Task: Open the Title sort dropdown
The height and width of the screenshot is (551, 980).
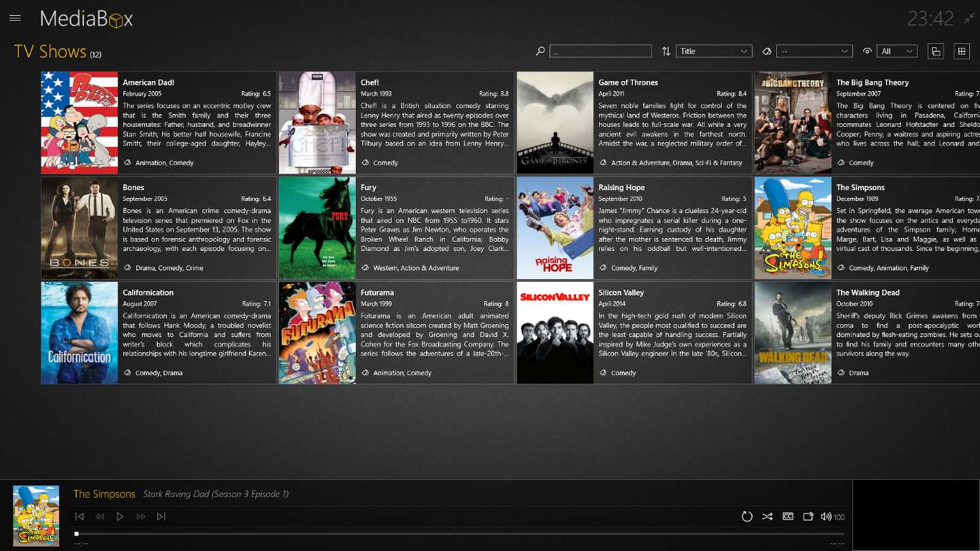Action: (714, 51)
